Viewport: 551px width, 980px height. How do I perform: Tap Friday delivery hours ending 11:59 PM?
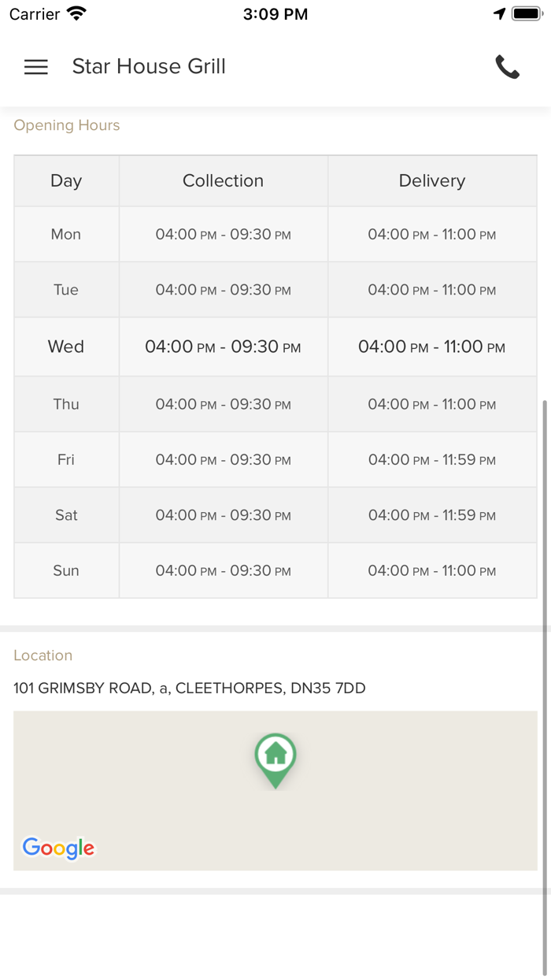point(432,459)
